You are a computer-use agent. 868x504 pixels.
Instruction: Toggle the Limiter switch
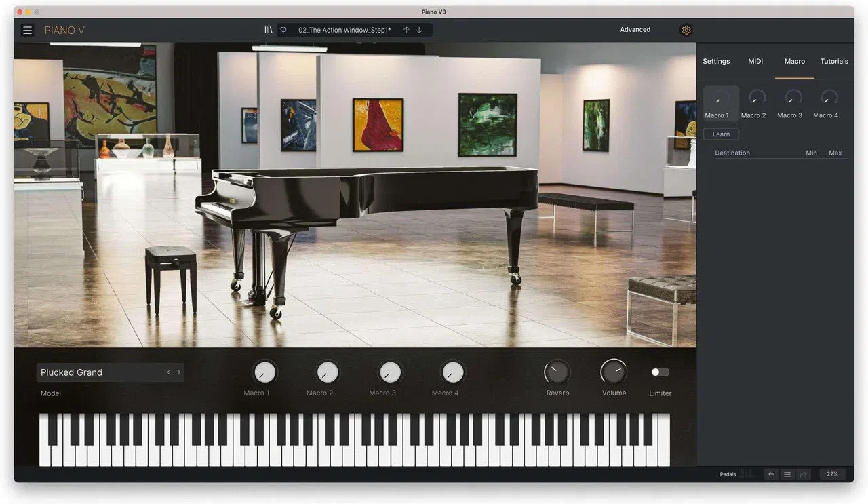pos(660,372)
